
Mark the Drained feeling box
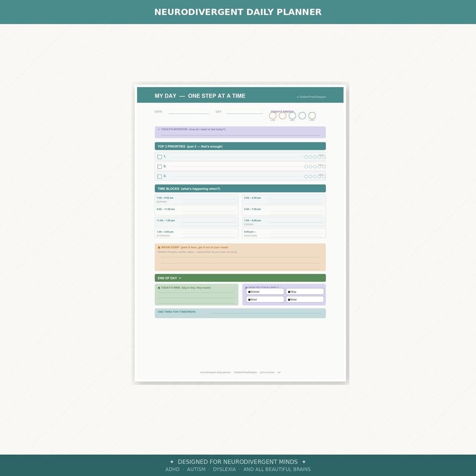(x=265, y=291)
